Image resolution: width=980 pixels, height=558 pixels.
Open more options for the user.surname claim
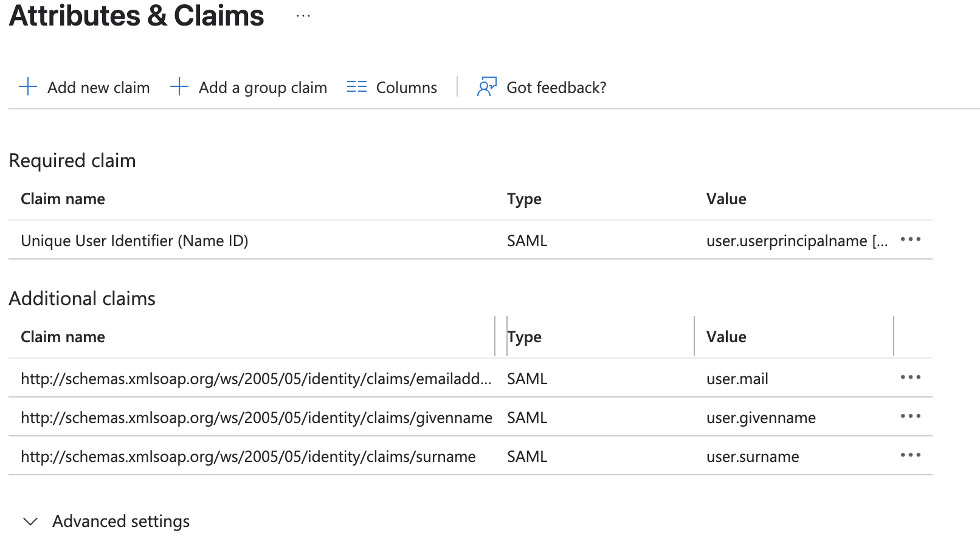point(910,455)
